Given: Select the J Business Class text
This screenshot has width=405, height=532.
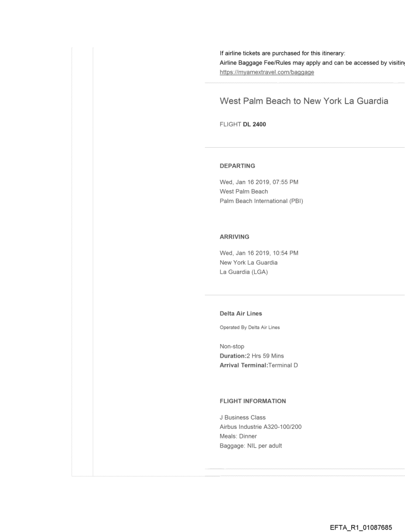Looking at the screenshot, I should click(x=243, y=417).
